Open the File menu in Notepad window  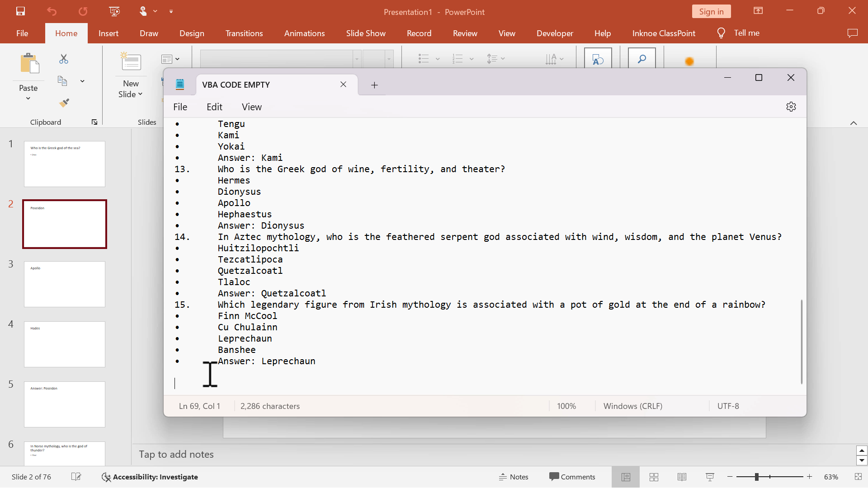tap(180, 107)
